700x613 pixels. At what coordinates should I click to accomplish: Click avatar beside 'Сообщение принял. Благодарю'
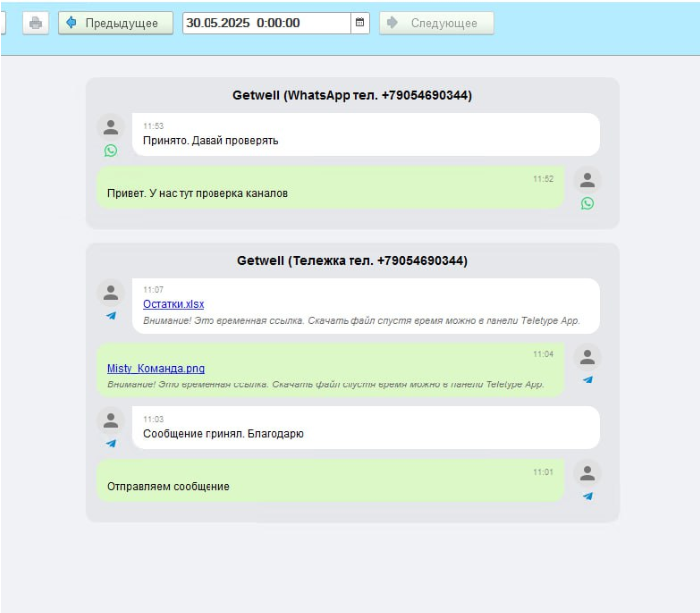(x=111, y=421)
